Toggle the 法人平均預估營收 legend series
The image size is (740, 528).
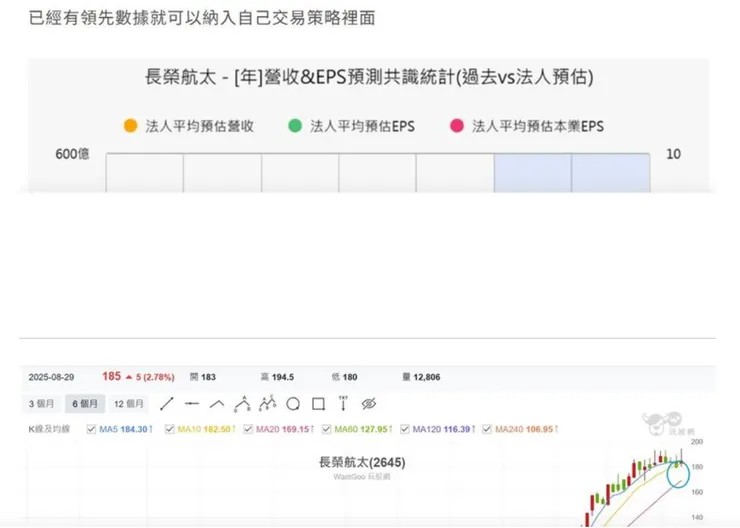pos(189,126)
